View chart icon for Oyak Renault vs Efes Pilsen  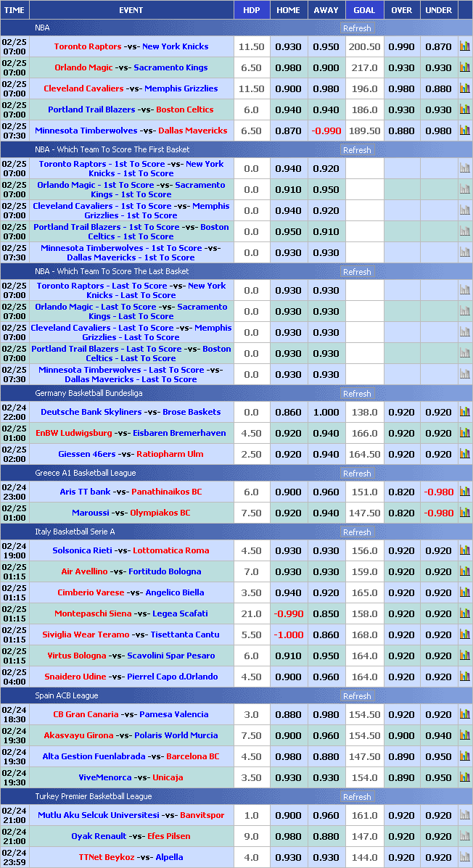click(x=464, y=836)
